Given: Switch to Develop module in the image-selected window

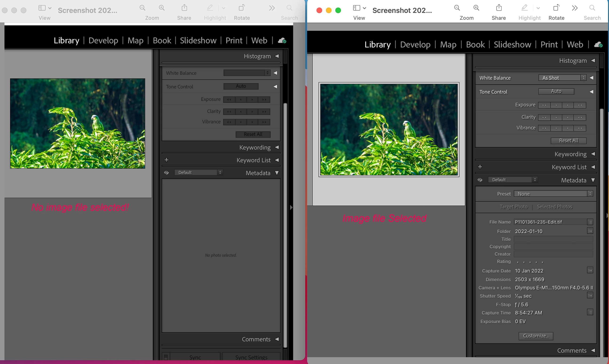Looking at the screenshot, I should [x=415, y=45].
